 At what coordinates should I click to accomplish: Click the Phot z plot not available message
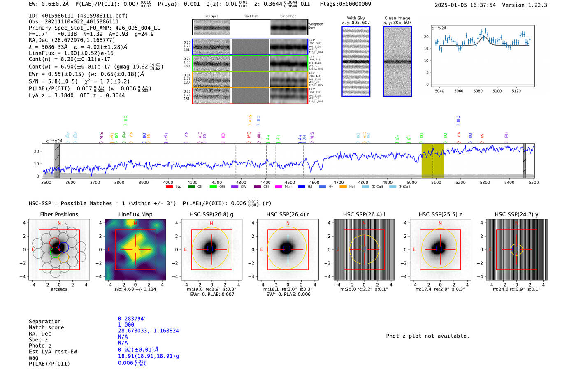(x=427, y=336)
